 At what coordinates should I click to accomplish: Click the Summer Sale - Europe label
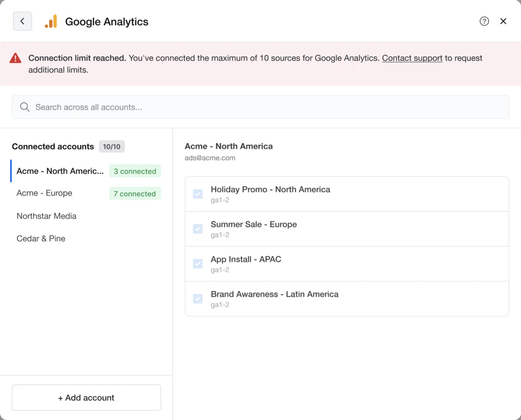coord(254,224)
